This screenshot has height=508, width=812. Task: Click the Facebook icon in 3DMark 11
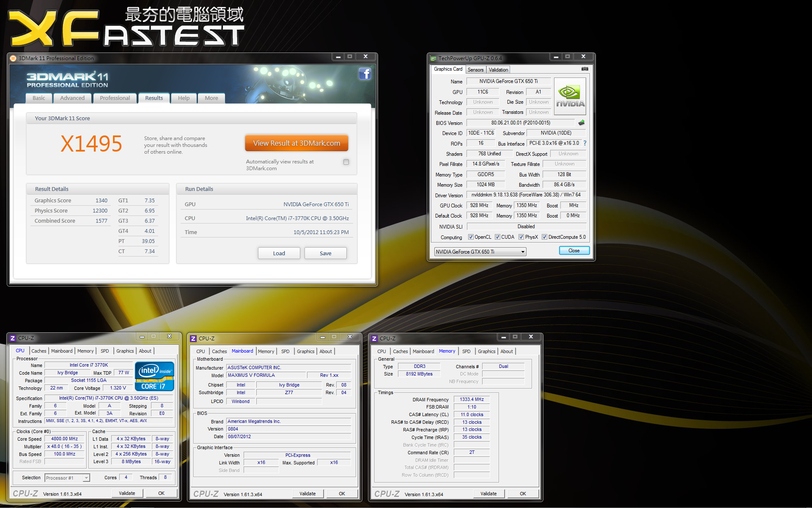click(x=365, y=74)
